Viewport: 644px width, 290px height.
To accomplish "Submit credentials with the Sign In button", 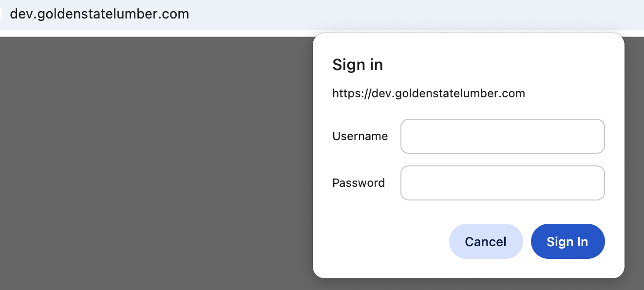I will (568, 242).
